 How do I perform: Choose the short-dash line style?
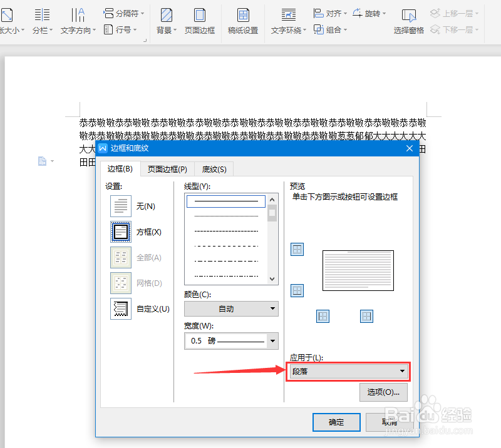tap(226, 231)
